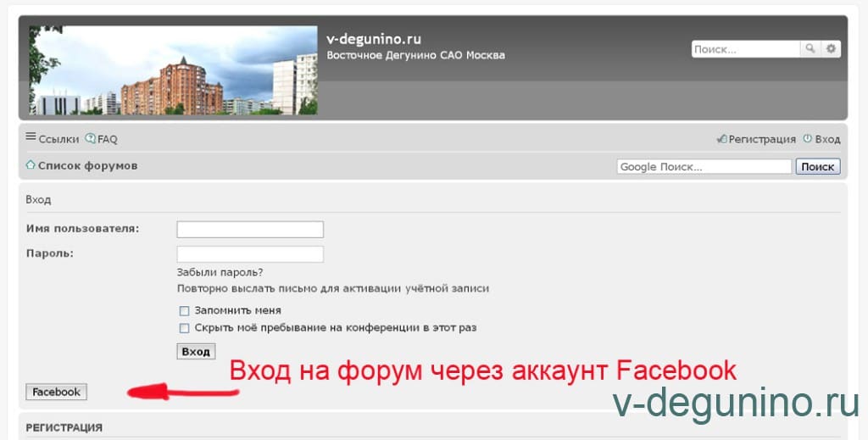Click Повторно выслать письмо для активации link
The height and width of the screenshot is (440, 868).
point(332,288)
